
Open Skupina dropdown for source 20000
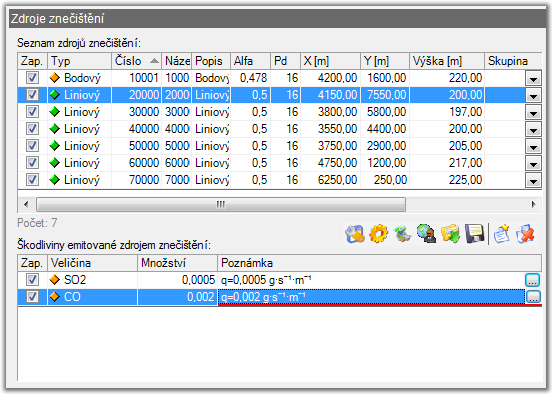533,95
